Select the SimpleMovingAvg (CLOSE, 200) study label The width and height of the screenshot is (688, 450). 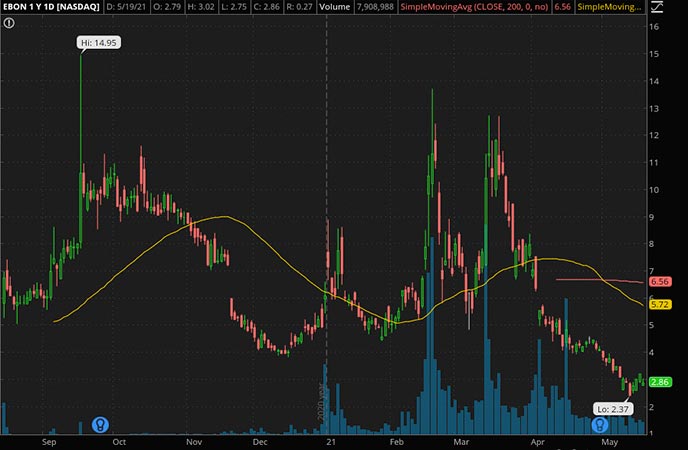click(465, 8)
